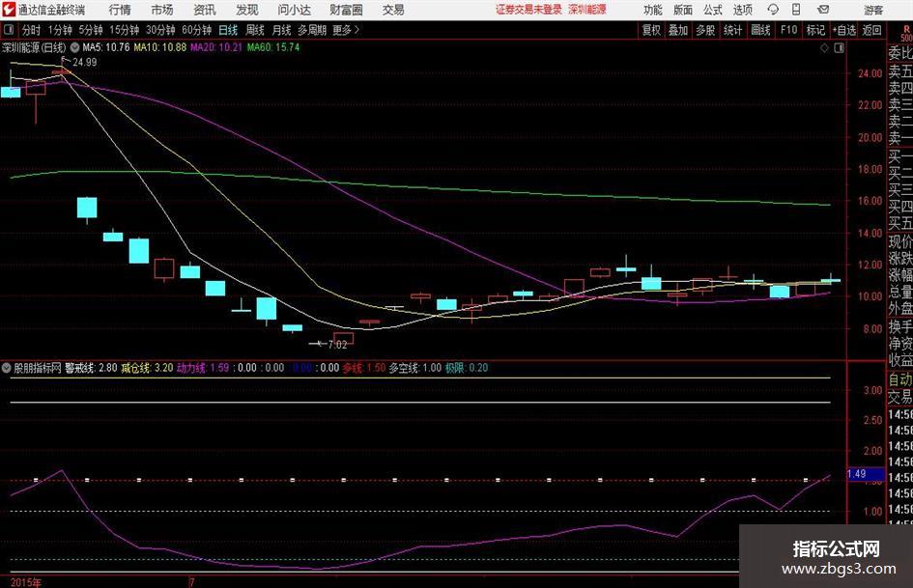
Task: Click the diamond icon at chart top-right
Action: pyautogui.click(x=824, y=47)
